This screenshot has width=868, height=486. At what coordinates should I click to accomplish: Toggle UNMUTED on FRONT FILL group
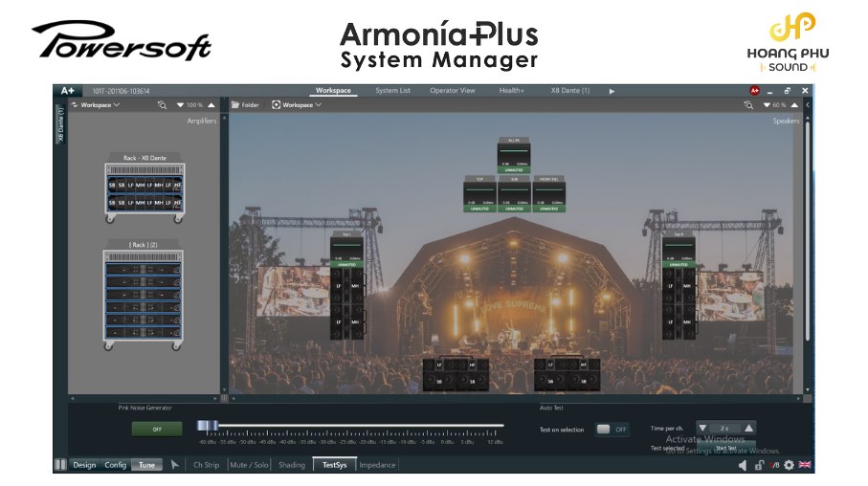[x=548, y=209]
